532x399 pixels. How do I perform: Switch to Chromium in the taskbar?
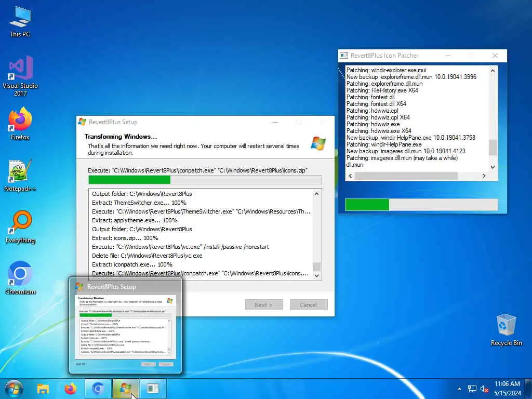98,389
